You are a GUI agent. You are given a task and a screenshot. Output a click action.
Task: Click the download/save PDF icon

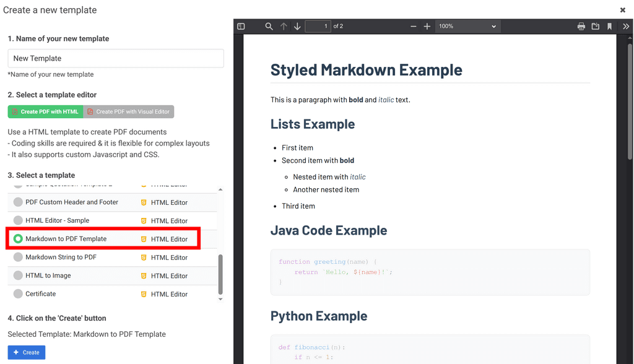(x=595, y=26)
